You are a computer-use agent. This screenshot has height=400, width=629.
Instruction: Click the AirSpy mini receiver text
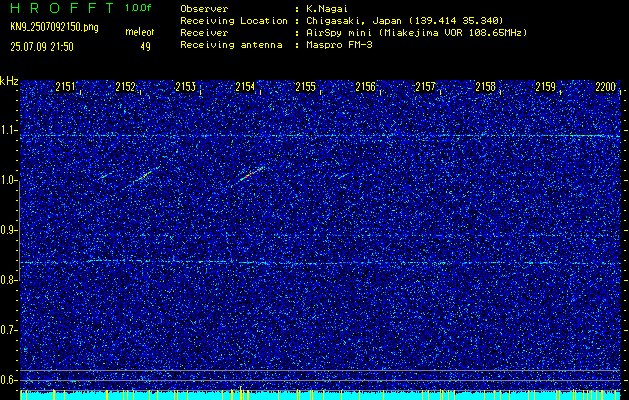click(416, 33)
